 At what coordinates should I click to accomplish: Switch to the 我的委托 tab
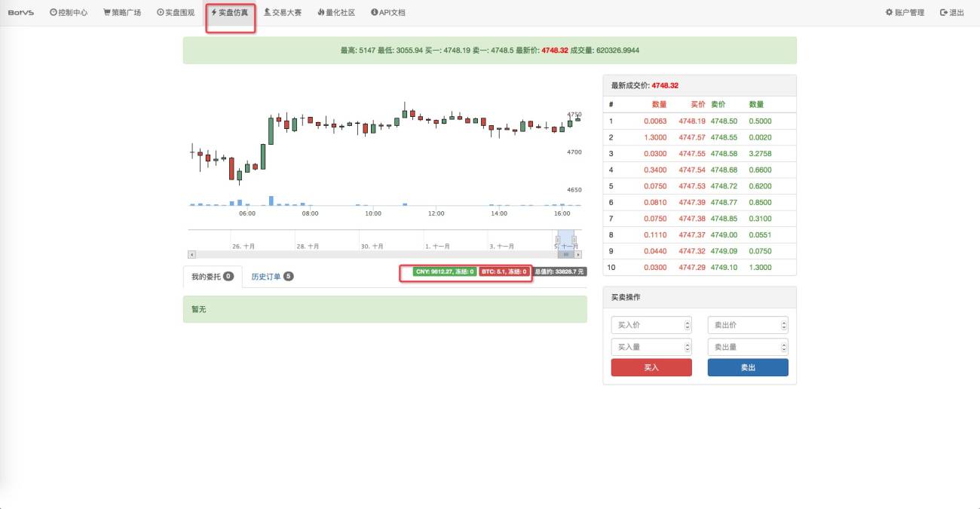[x=213, y=277]
